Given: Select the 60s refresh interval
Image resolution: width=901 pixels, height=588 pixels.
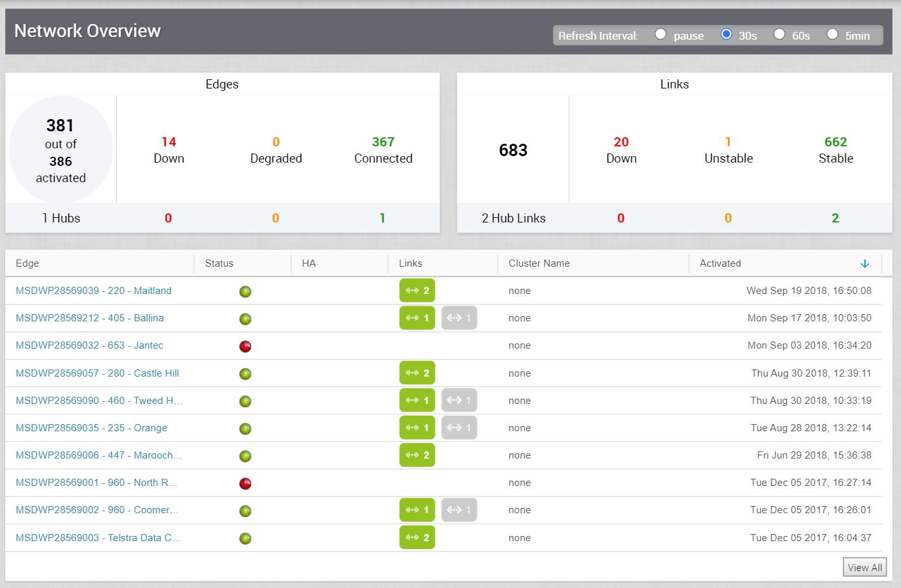Looking at the screenshot, I should (779, 34).
